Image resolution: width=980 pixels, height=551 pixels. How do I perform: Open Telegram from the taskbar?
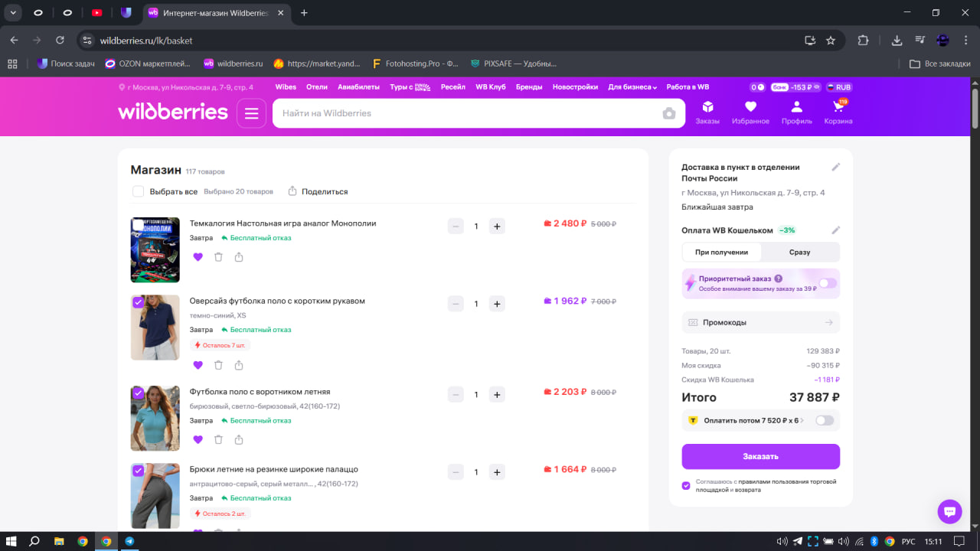129,541
